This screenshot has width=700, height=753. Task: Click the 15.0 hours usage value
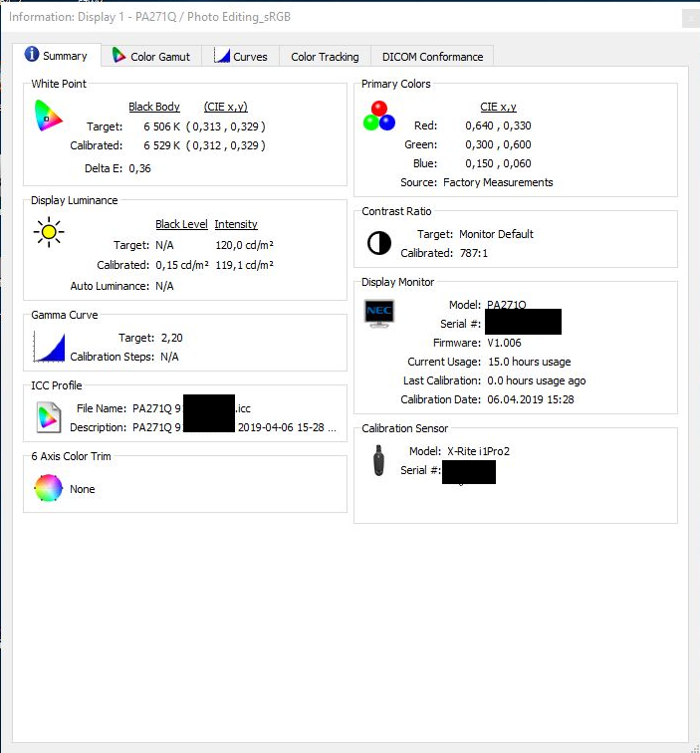pyautogui.click(x=529, y=362)
